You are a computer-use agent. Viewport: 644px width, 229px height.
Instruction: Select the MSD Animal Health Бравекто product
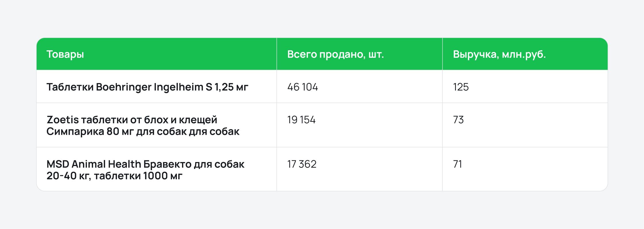pyautogui.click(x=145, y=170)
